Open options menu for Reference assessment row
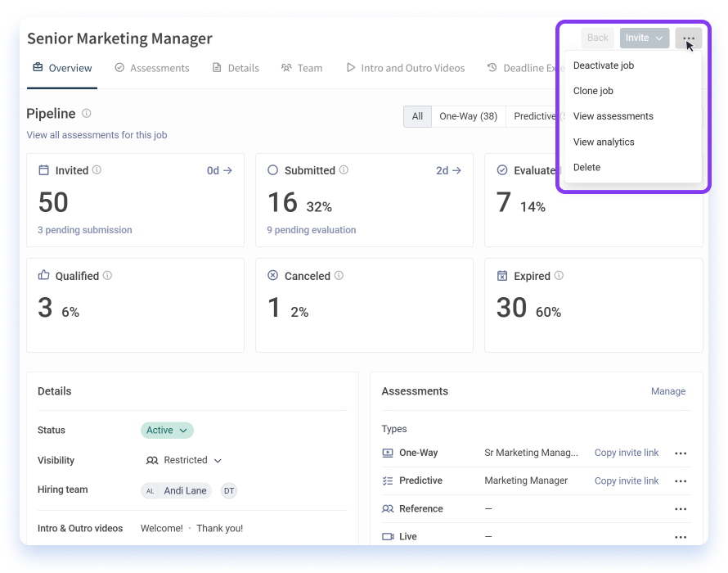The width and height of the screenshot is (728, 573). (681, 509)
